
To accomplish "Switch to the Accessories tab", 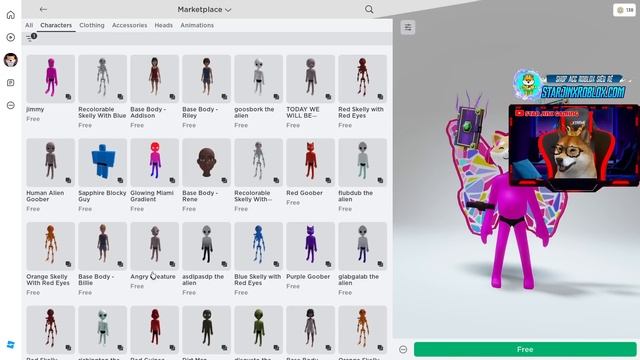I will (x=129, y=25).
